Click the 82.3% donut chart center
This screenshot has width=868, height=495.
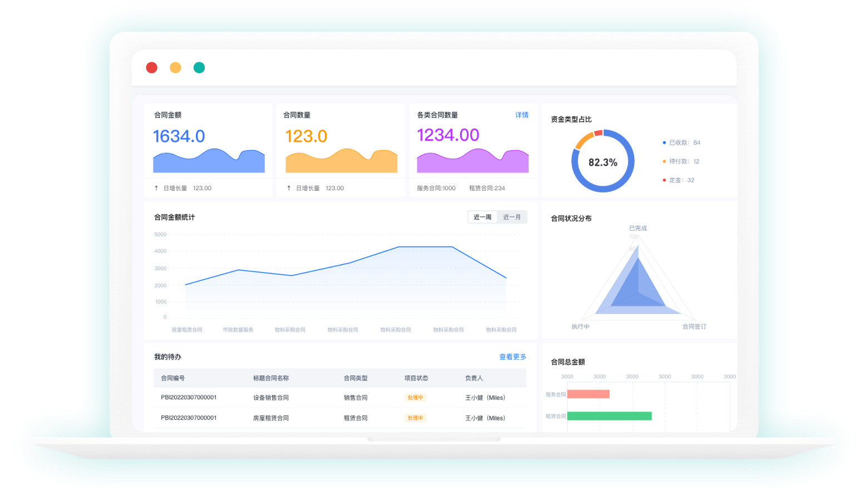coord(603,162)
